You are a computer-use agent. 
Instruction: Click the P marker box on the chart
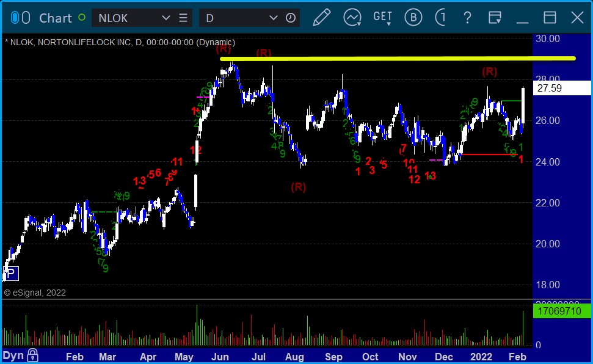point(11,274)
